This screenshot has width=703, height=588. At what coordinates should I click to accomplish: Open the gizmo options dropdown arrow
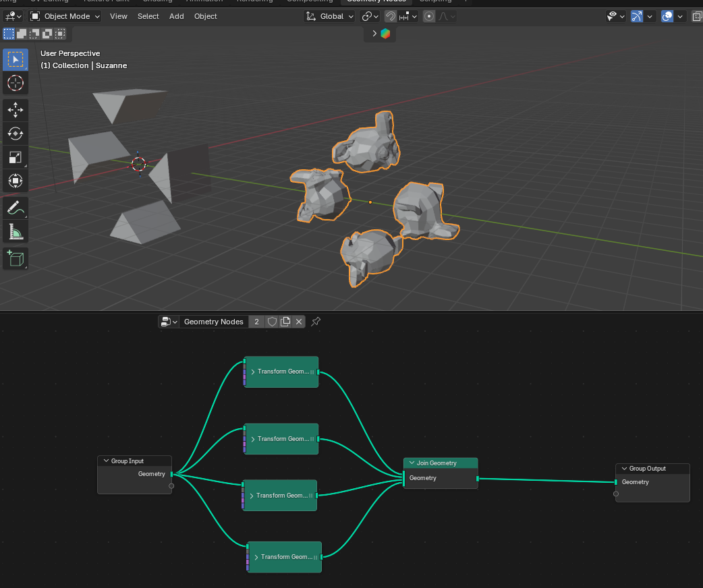649,17
